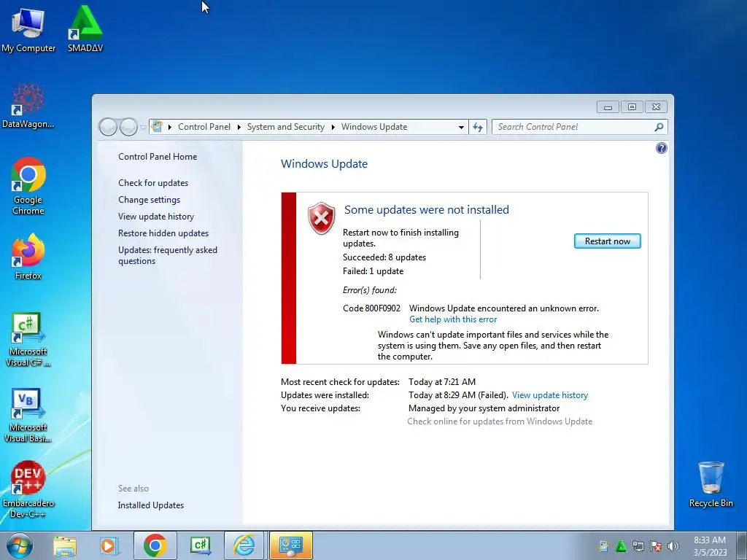Click the Show desktop strip
Screen dimensions: 747x560
[x=742, y=545]
